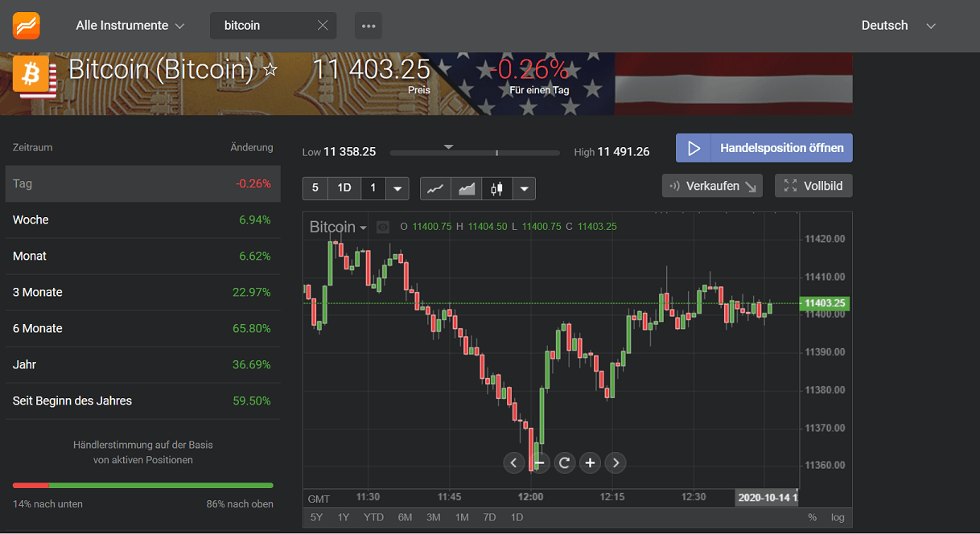
Task: Click the 65.80% value
Action: click(252, 328)
